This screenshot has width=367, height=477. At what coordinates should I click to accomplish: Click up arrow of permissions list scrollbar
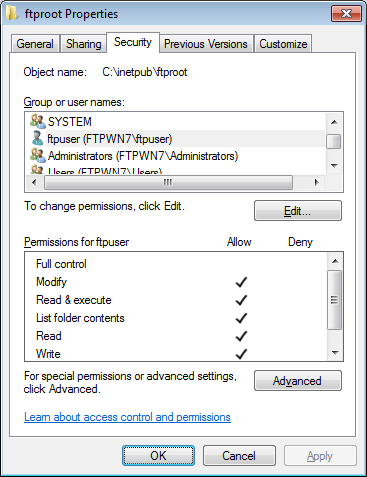point(335,261)
